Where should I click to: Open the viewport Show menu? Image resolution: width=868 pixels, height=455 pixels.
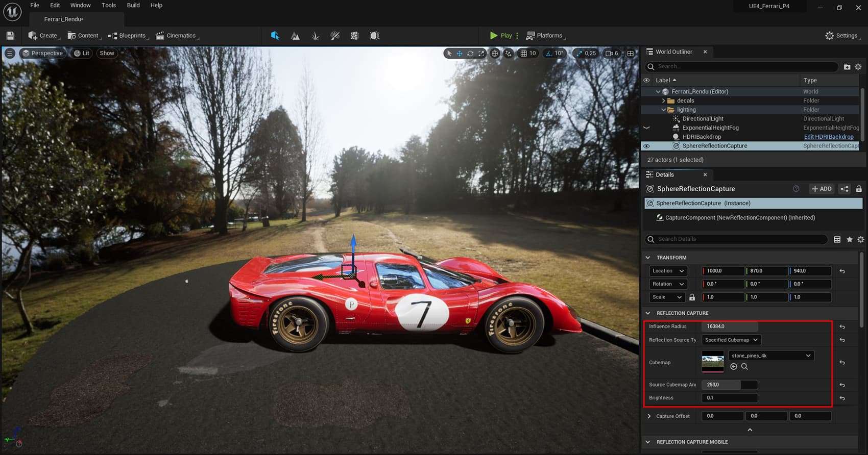click(x=107, y=53)
